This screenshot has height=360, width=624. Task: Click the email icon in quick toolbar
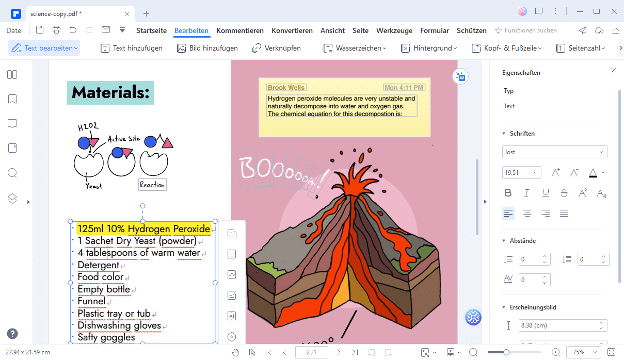[105, 30]
